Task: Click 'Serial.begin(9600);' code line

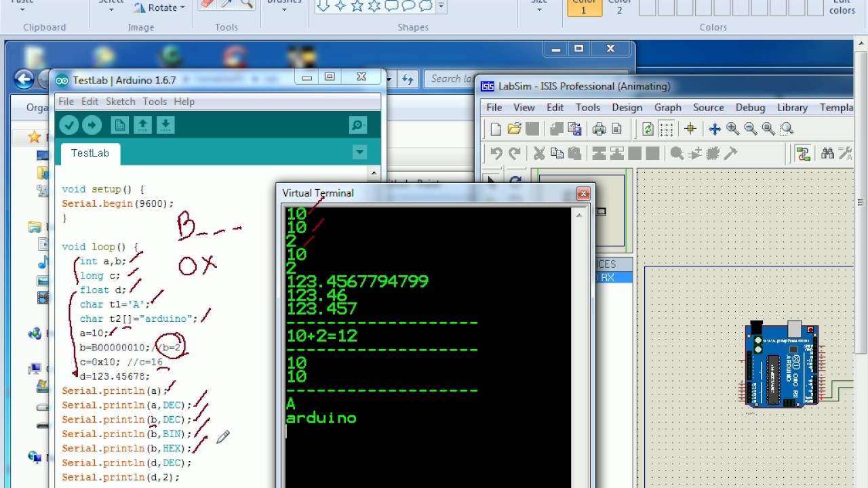Action: (118, 203)
